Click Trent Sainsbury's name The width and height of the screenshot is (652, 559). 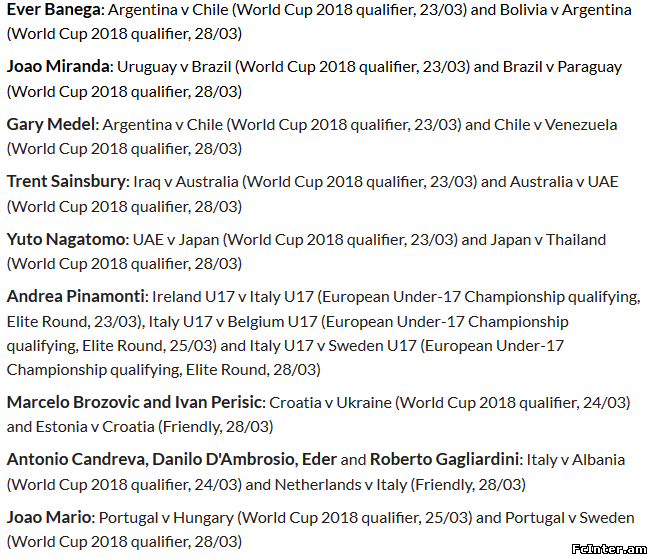coord(67,182)
